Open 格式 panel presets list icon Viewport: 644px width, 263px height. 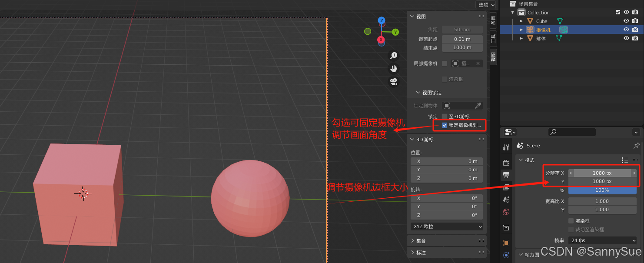pos(625,160)
